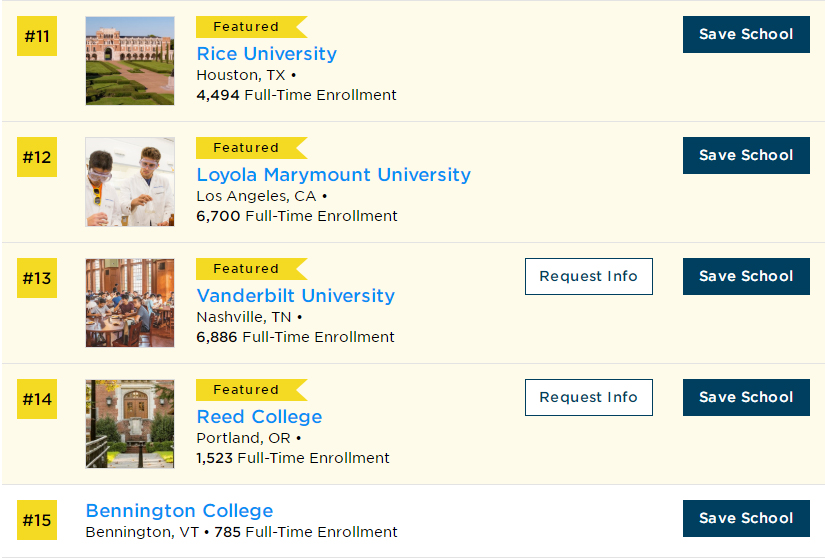Click the Vanderbilt University title link

click(x=295, y=296)
